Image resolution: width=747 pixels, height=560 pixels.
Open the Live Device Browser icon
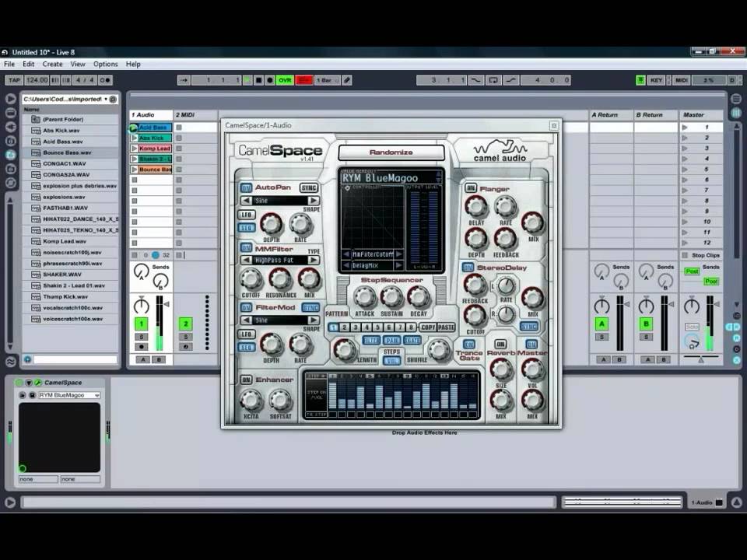pyautogui.click(x=10, y=113)
